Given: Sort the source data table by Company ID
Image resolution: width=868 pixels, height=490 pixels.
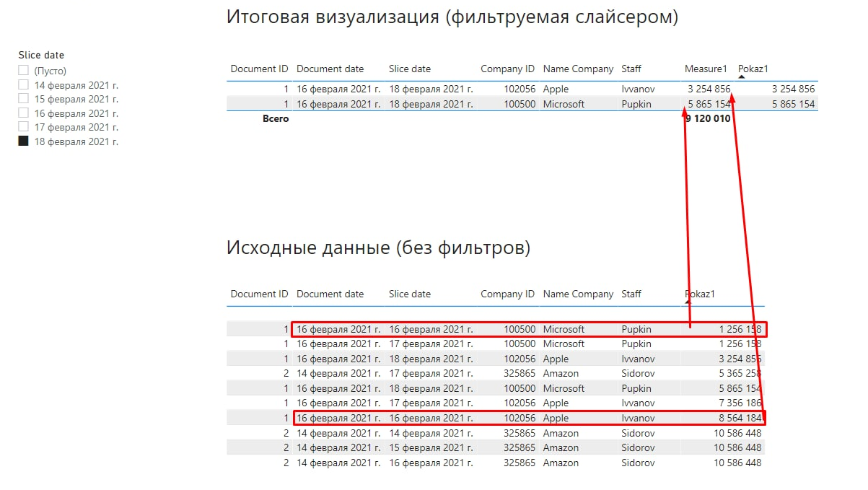Looking at the screenshot, I should pos(508,294).
